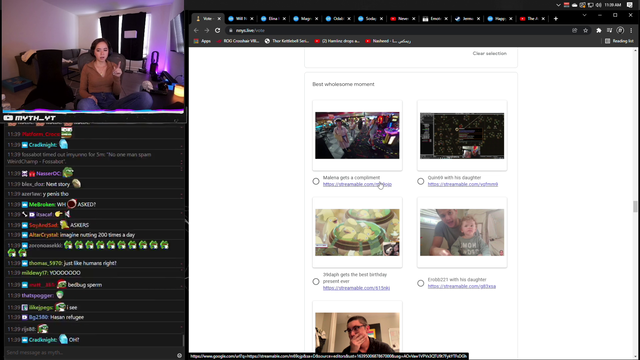Screen dimensions: 640x360
Task: Go back with the browser back arrow
Action: point(196,31)
